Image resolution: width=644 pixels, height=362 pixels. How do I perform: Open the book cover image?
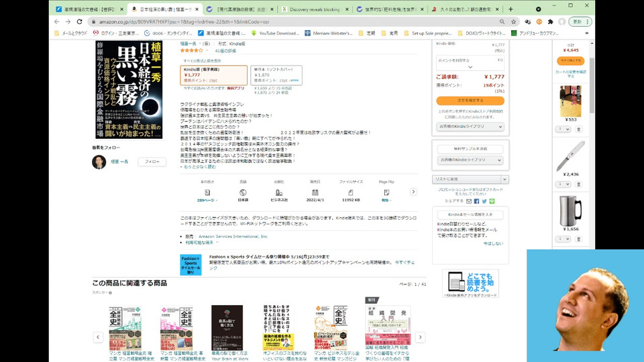coord(129,89)
